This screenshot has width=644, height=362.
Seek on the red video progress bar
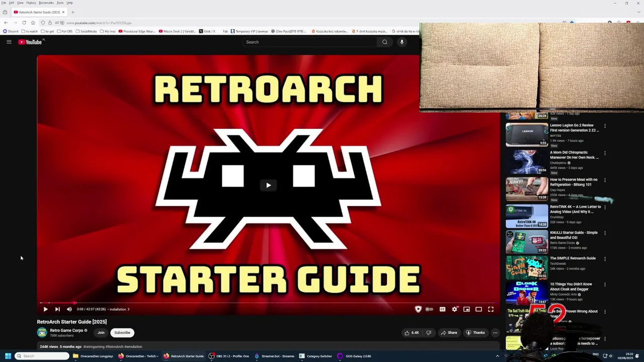(x=268, y=303)
